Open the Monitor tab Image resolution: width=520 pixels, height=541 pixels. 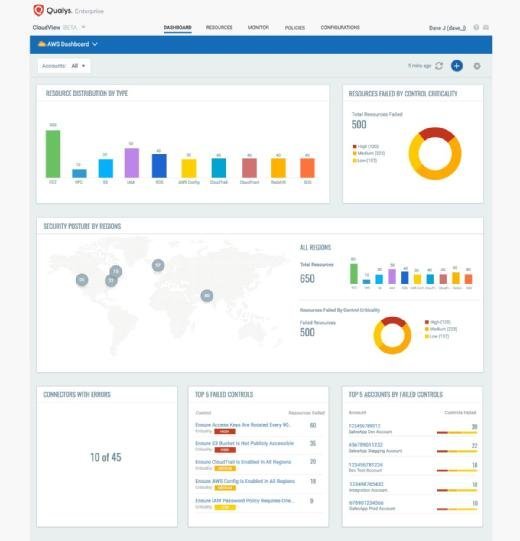pos(258,27)
